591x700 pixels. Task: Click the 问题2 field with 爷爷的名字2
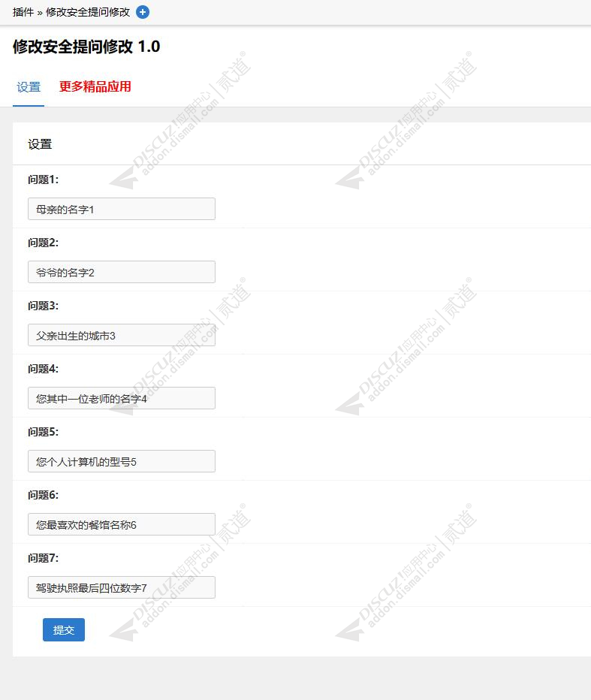(x=122, y=272)
